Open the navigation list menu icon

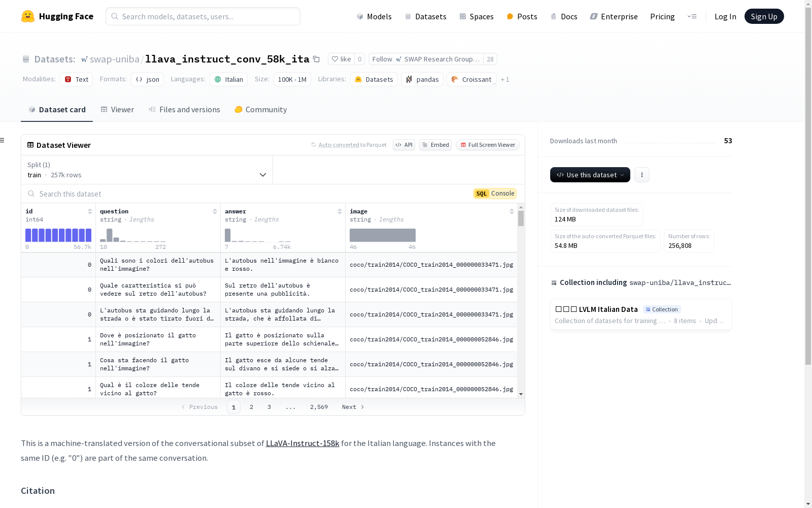(692, 16)
